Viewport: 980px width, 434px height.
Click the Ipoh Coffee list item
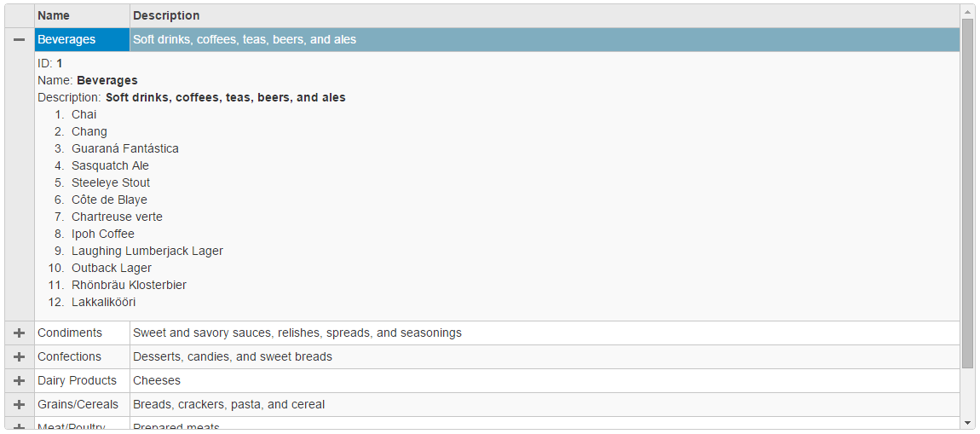point(103,234)
